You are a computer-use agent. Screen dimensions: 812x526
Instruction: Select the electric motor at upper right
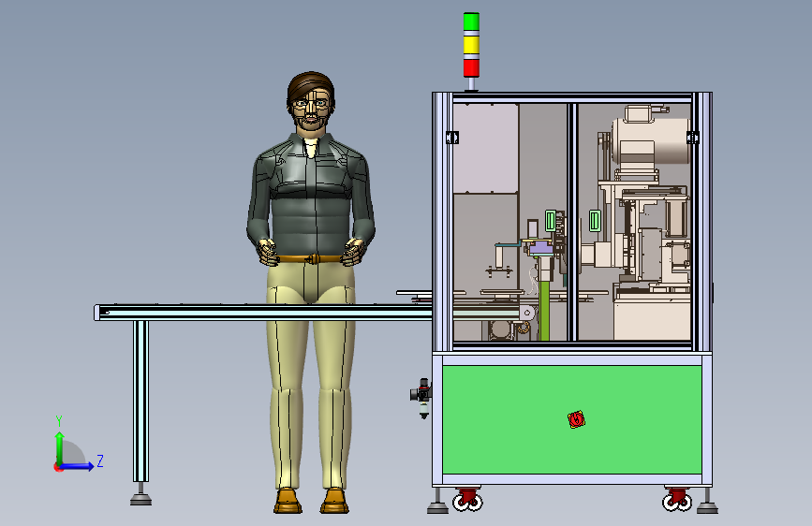click(652, 139)
